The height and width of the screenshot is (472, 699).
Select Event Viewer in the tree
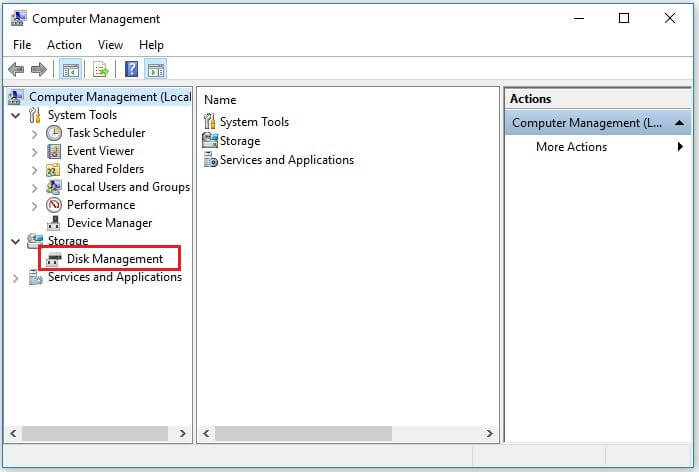pyautogui.click(x=100, y=151)
